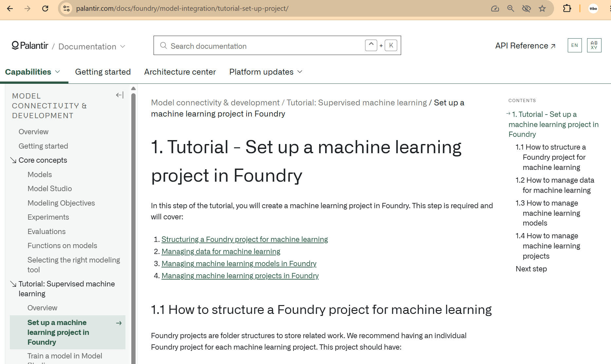
Task: Click the search magnifier icon
Action: pyautogui.click(x=163, y=45)
